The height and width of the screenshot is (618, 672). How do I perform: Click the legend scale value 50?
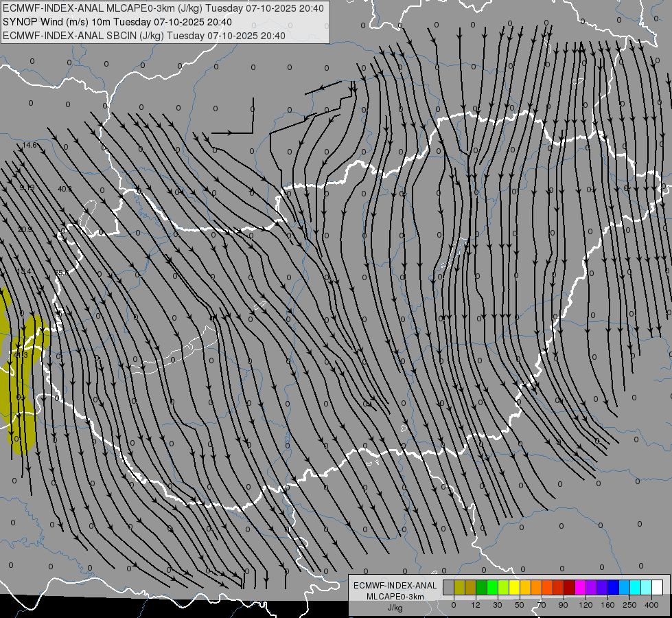click(x=520, y=605)
